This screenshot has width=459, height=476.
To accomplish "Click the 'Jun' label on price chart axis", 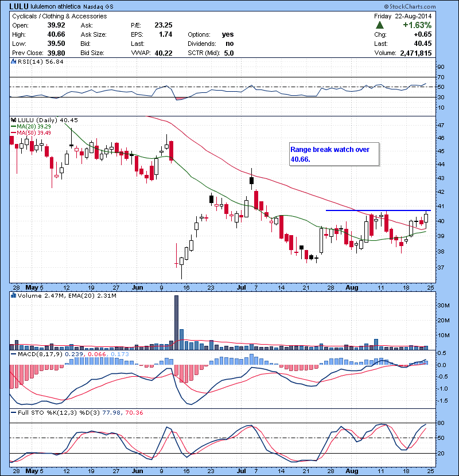I will pos(137,287).
